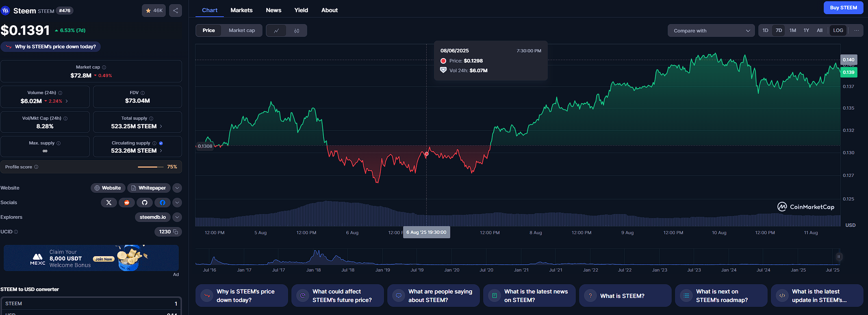The width and height of the screenshot is (868, 315).
Task: Show the Circulating supply info icon
Action: [x=154, y=143]
